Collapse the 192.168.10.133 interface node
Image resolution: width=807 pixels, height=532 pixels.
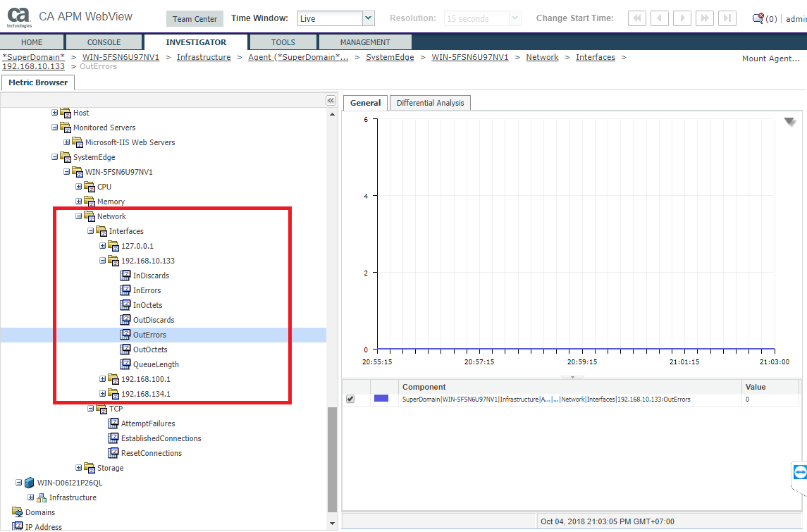coord(102,260)
